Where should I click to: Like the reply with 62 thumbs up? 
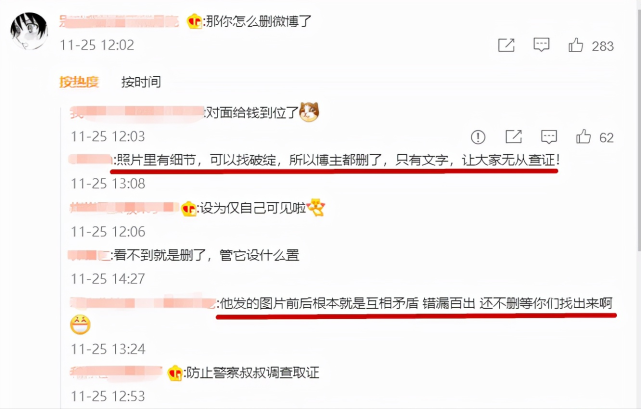pyautogui.click(x=583, y=137)
